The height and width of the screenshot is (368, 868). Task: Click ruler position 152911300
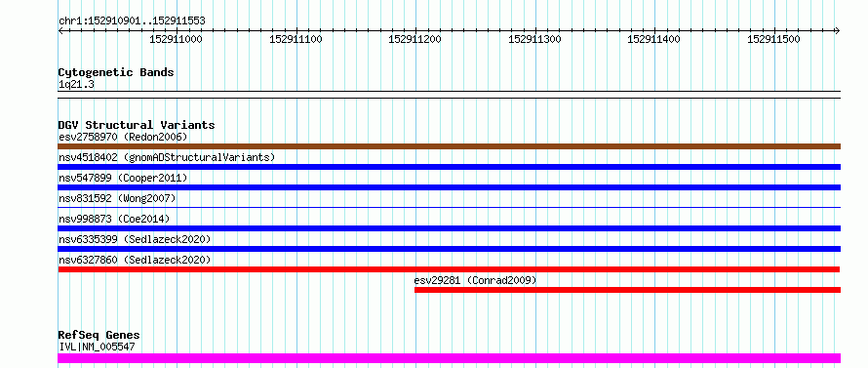pos(534,39)
